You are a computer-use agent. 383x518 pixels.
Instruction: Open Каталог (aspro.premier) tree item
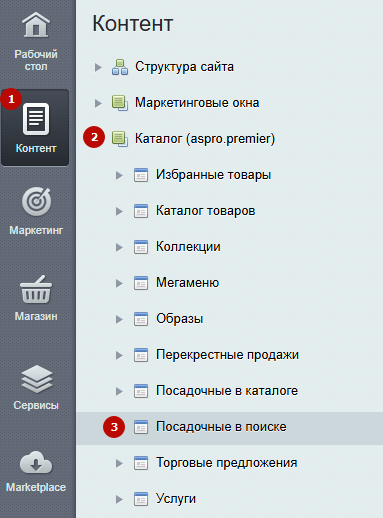tap(205, 139)
